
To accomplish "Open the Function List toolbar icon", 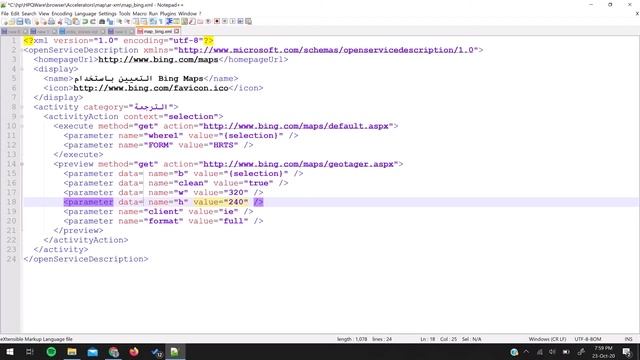I will [x=192, y=21].
